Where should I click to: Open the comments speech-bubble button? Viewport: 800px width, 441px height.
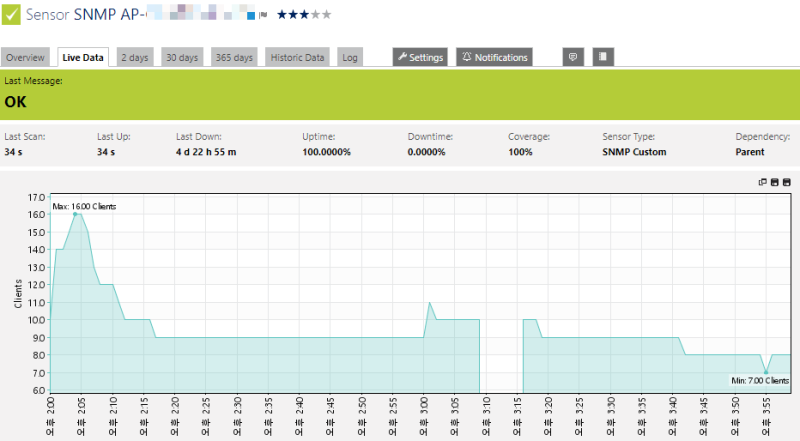[573, 57]
